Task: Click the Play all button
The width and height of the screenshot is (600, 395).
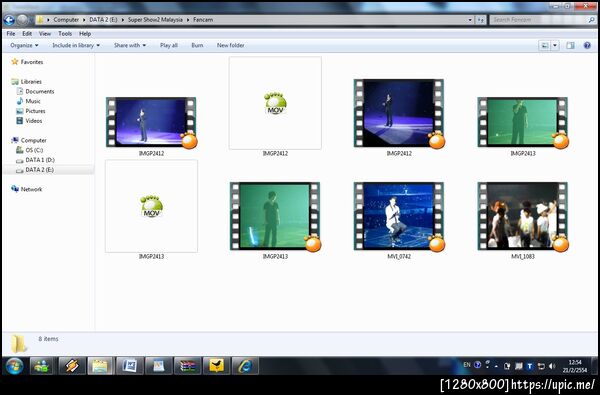Action: pyautogui.click(x=169, y=45)
